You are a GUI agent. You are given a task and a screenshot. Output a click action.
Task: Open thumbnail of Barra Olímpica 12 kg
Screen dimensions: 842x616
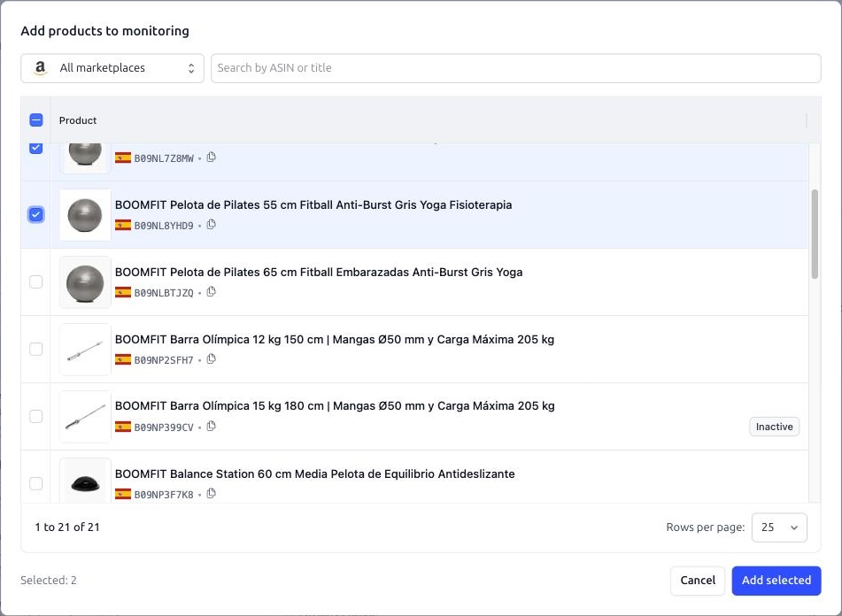pyautogui.click(x=85, y=350)
